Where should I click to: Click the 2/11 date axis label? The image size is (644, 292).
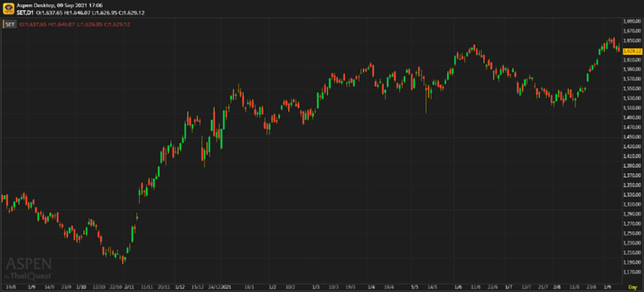[130, 287]
